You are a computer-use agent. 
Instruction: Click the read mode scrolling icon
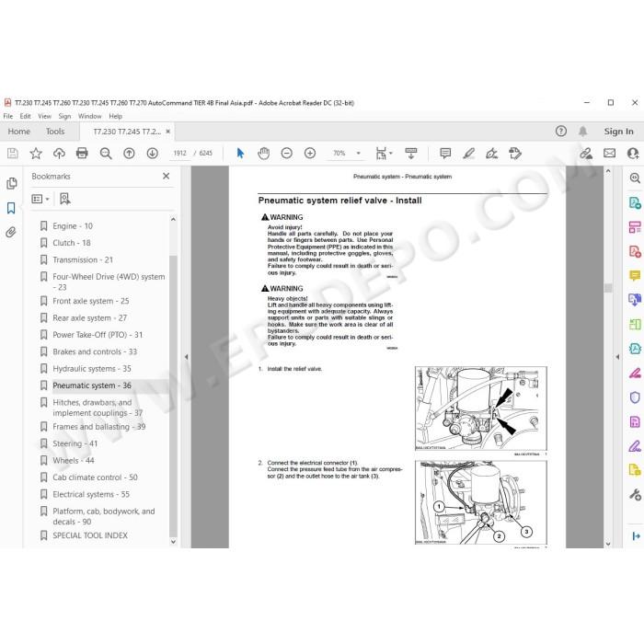[x=410, y=154]
